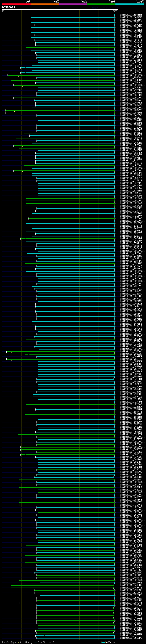Click the green alignment bar for UniRef100_Q91BG2
The width and height of the screenshot is (146, 644).
coord(70,48)
